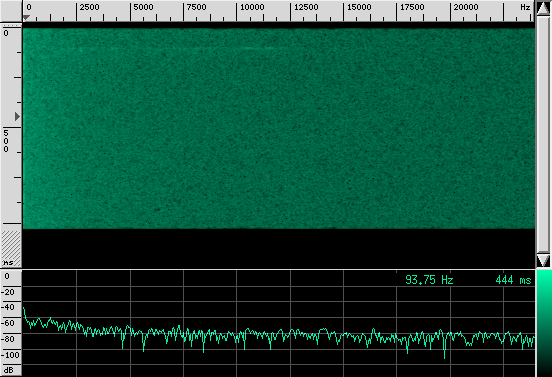Click the 444 ms time readout
Screen dimensions: 552x377
(x=513, y=280)
